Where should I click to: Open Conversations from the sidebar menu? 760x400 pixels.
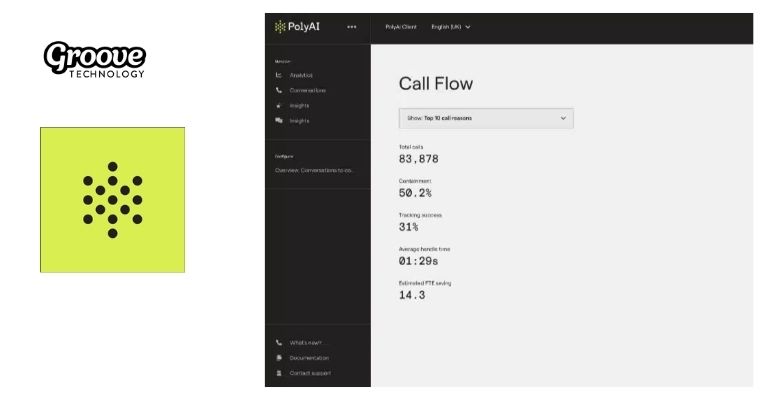307,90
